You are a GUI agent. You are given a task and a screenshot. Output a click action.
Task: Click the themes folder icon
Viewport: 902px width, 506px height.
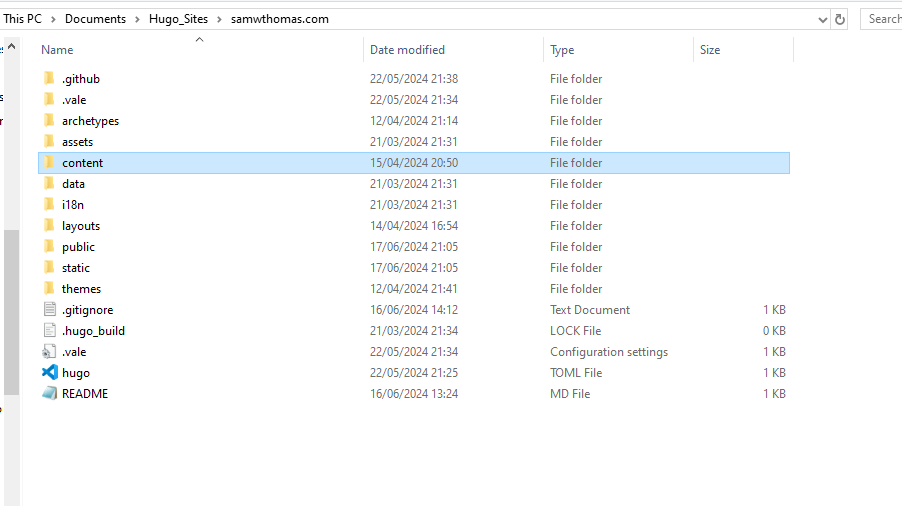pos(49,289)
